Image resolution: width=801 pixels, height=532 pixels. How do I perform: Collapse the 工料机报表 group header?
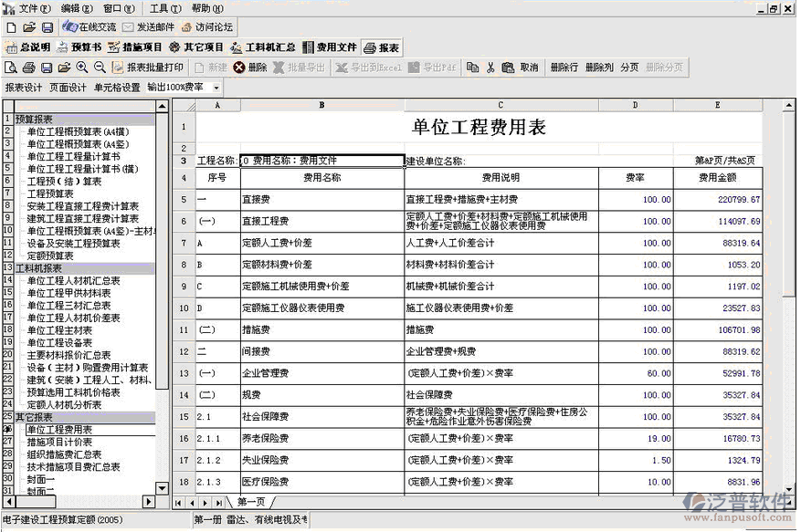click(x=38, y=268)
